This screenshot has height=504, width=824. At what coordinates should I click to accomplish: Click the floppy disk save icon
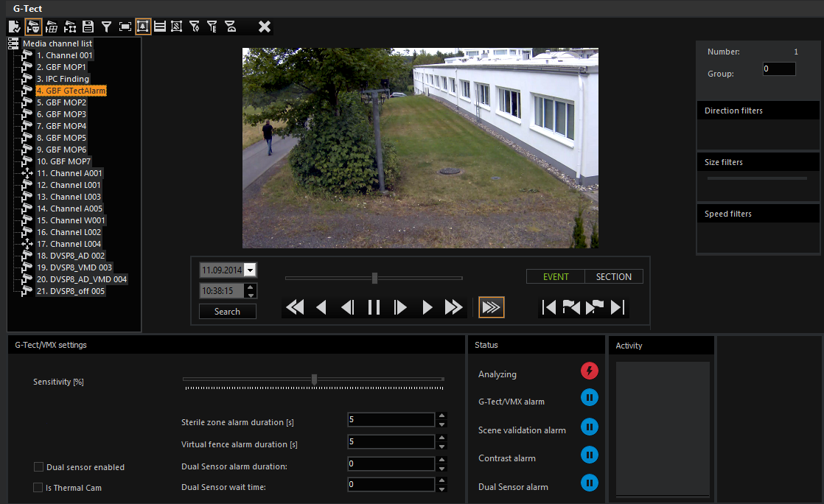(x=88, y=27)
